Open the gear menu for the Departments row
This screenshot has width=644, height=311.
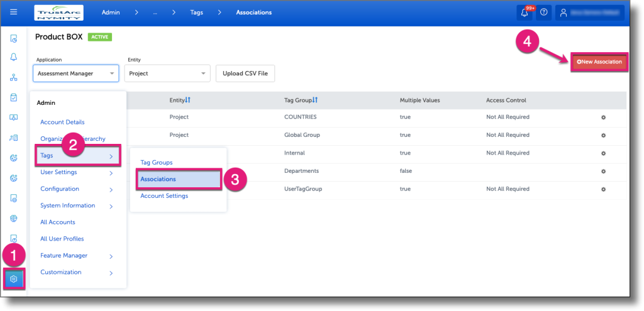point(603,172)
